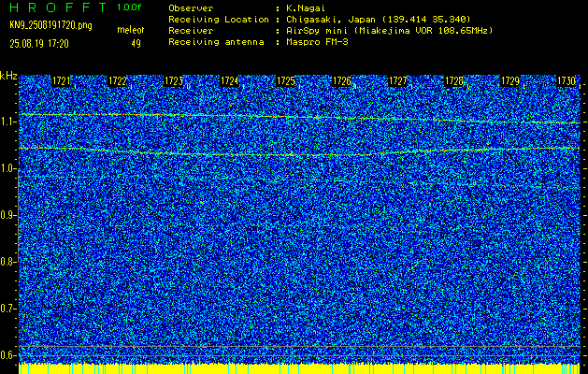
Task: Click the yellow signal level bar at bottom
Action: click(x=299, y=368)
